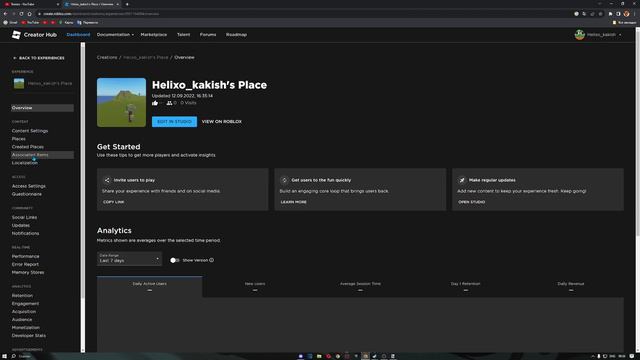The image size is (640, 360).
Task: Click the YouTube bookmark in the bookmarks bar
Action: (30, 22)
